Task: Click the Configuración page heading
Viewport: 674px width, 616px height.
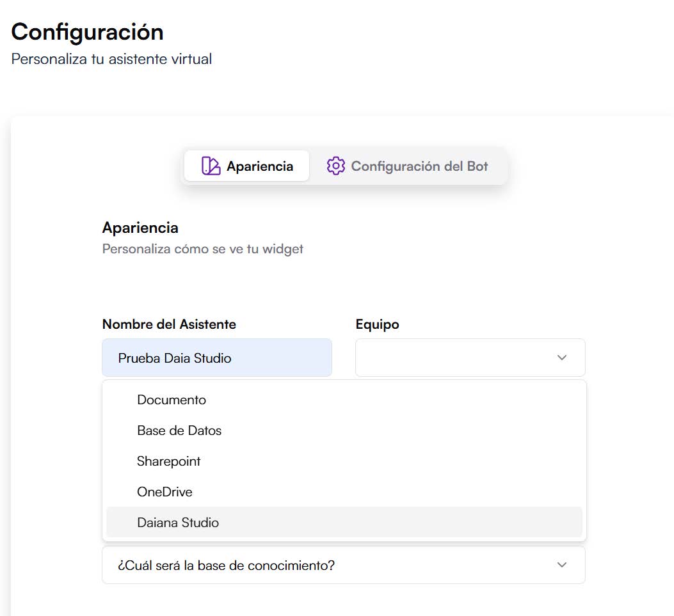Action: click(86, 31)
